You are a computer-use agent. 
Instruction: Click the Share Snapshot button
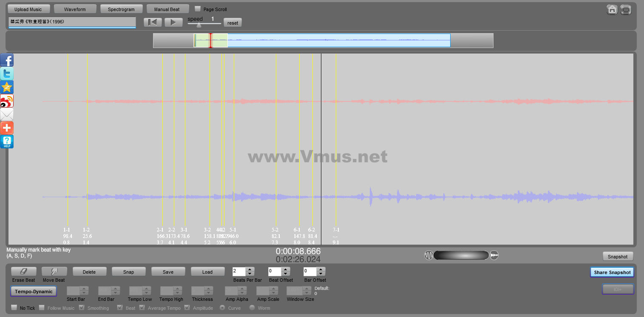click(612, 272)
